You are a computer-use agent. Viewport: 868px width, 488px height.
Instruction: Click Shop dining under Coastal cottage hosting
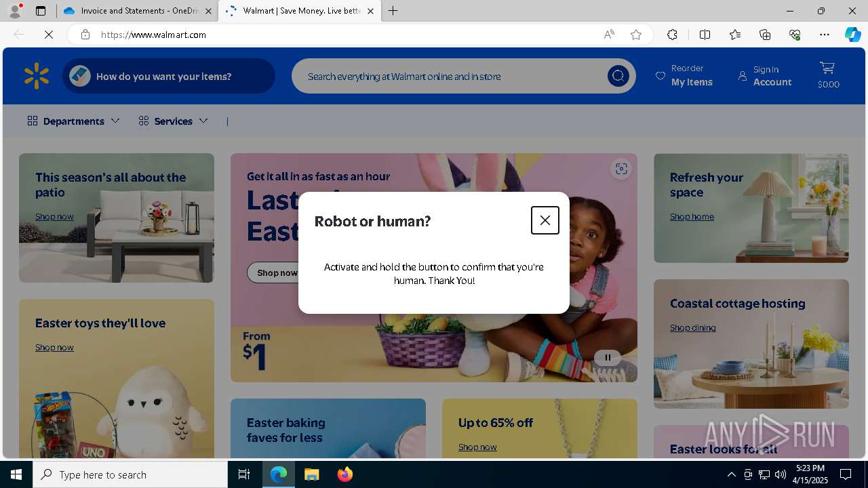[692, 327]
